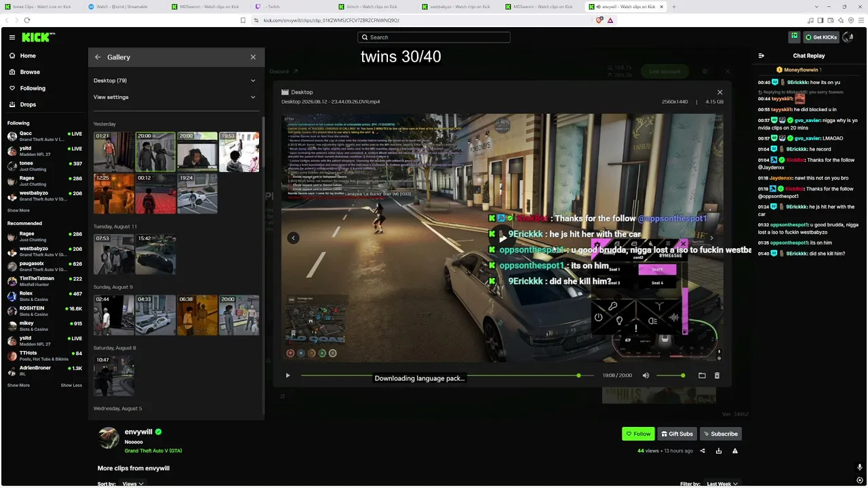Open ROSHTEIN channel in Recommended list

click(44, 310)
